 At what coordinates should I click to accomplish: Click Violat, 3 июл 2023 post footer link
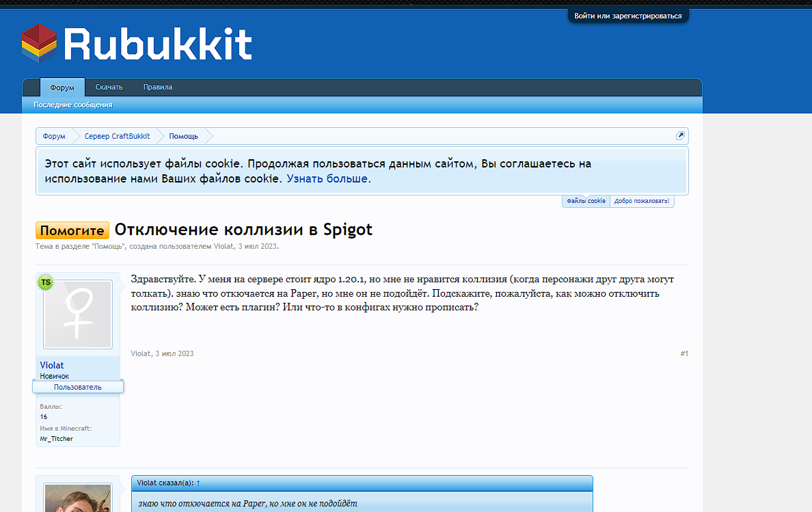click(162, 353)
